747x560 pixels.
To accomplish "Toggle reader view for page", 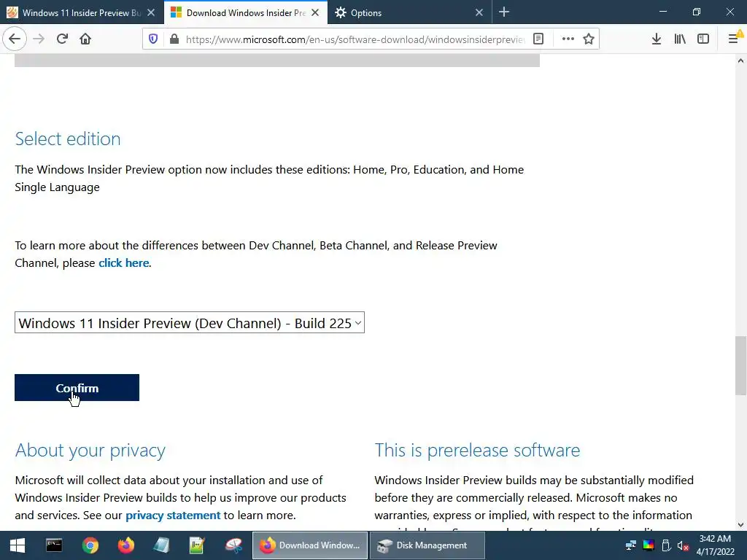I will pyautogui.click(x=538, y=39).
